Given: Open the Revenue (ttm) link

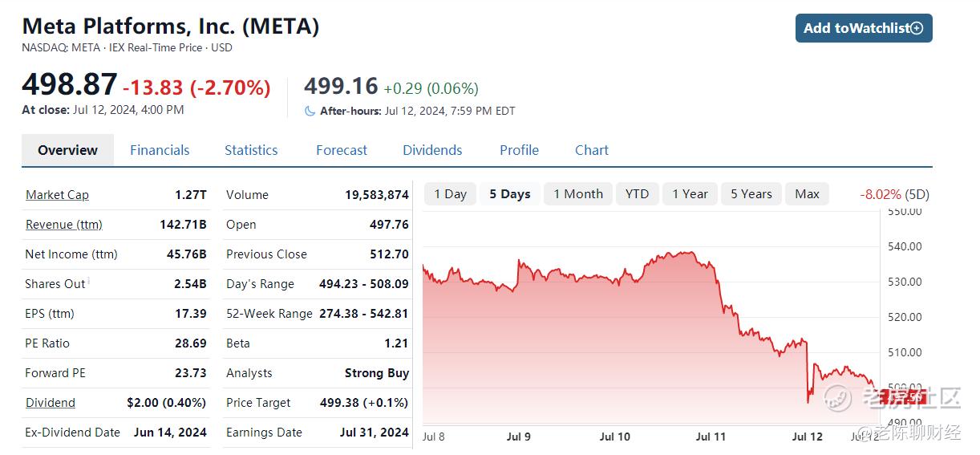Looking at the screenshot, I should (64, 225).
